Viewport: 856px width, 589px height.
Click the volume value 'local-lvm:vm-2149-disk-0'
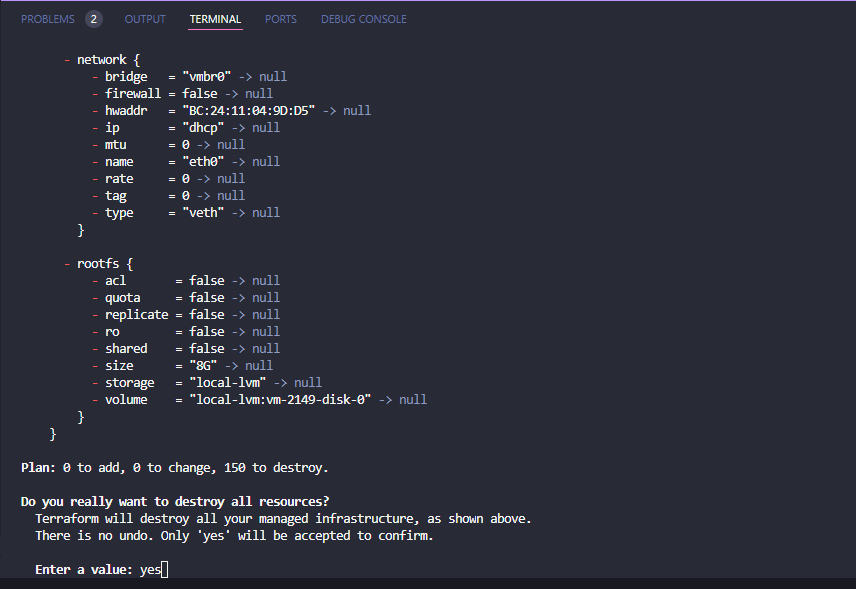(x=280, y=400)
